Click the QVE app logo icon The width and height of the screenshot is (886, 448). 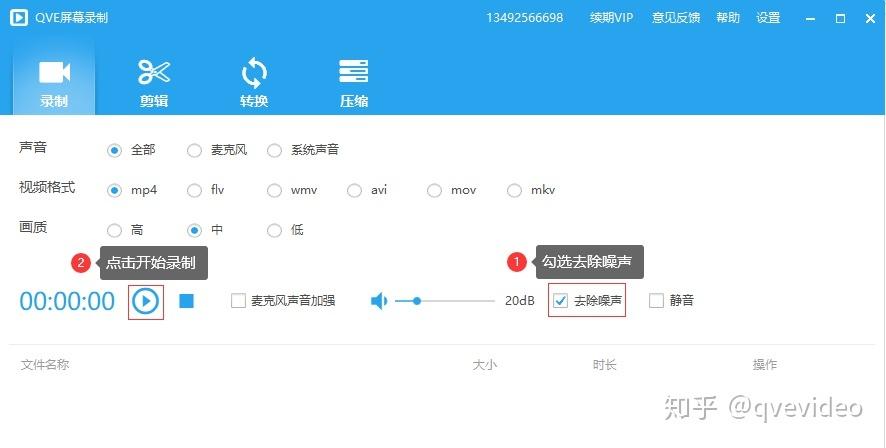pyautogui.click(x=19, y=18)
